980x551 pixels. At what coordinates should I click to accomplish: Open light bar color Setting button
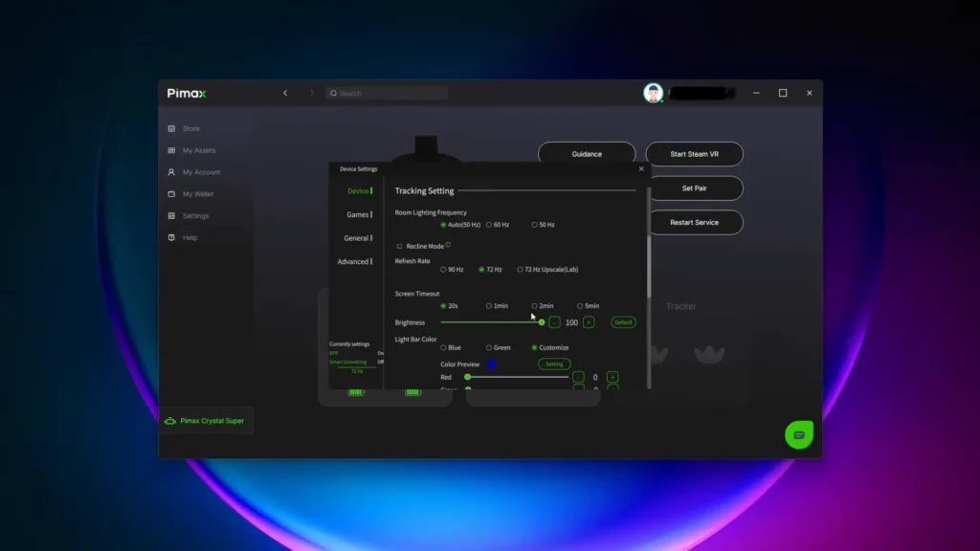(554, 364)
